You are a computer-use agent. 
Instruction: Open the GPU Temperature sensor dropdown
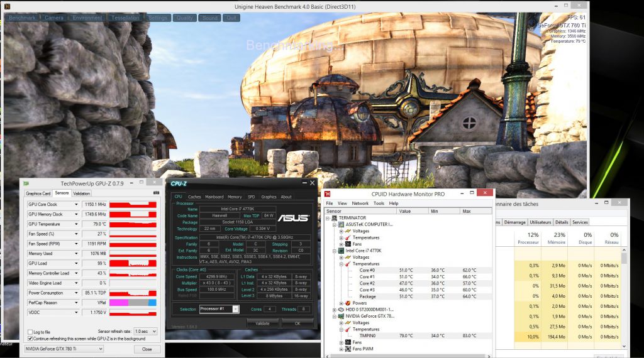pyautogui.click(x=76, y=224)
